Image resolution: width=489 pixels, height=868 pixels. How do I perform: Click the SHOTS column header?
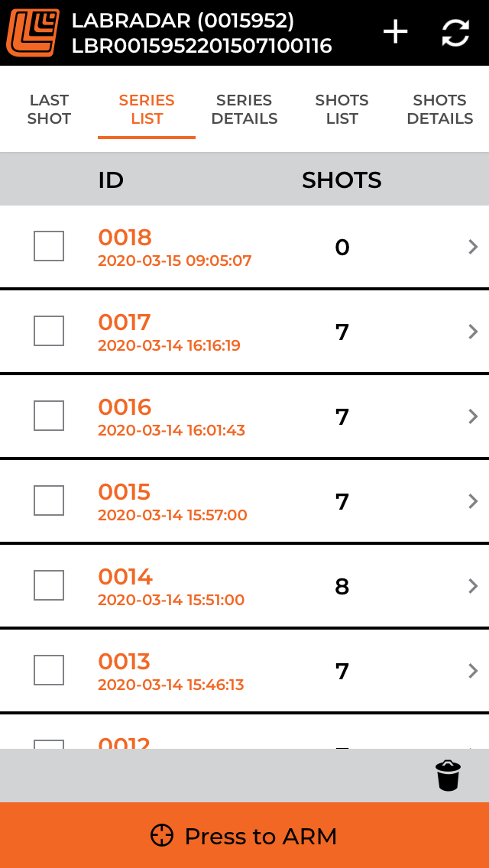342,180
